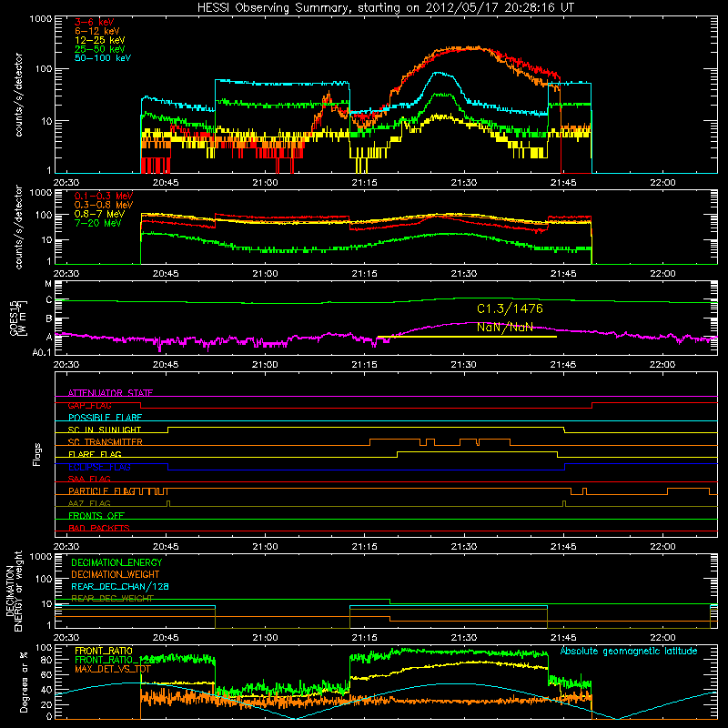The height and width of the screenshot is (728, 728).
Task: Select the BAD_PACKETS flag label
Action: point(99,528)
